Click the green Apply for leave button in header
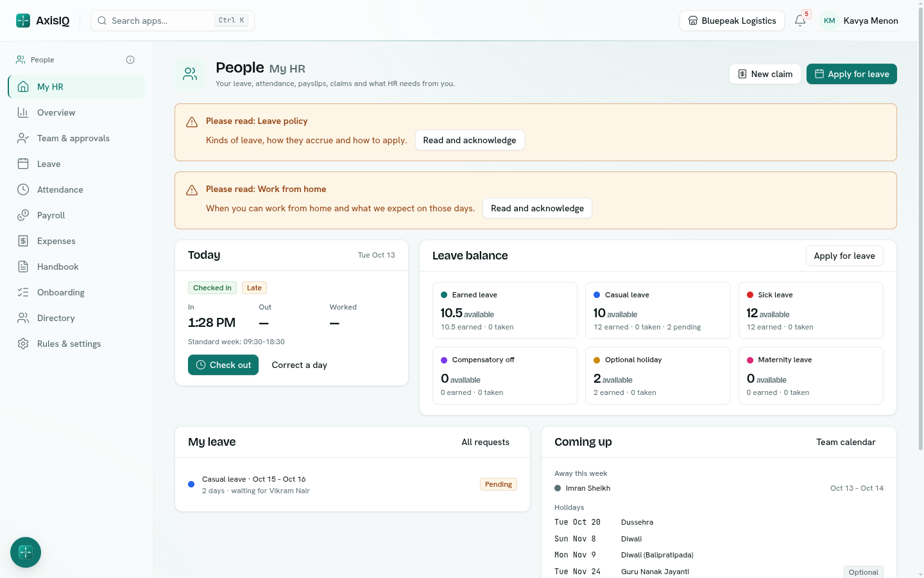This screenshot has width=924, height=578. (x=851, y=74)
